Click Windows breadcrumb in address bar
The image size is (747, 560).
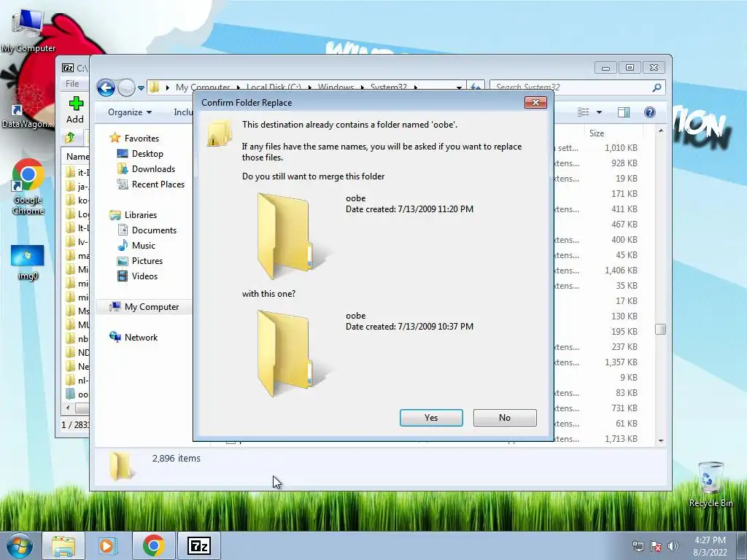336,87
